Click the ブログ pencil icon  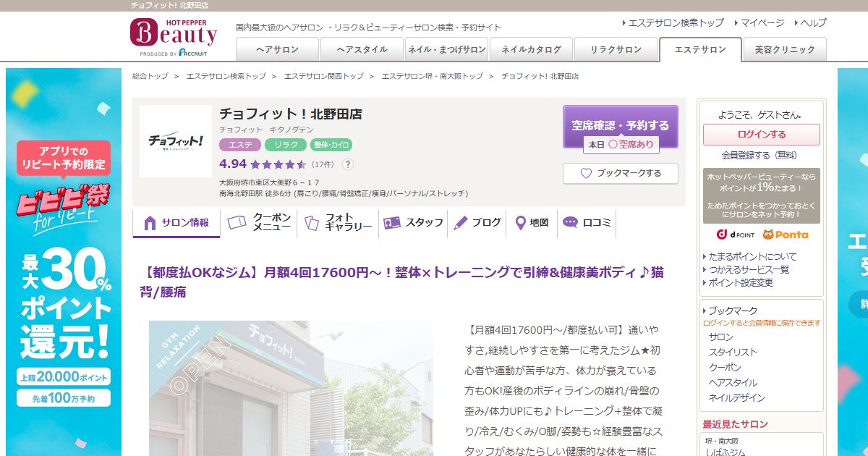coord(461,223)
